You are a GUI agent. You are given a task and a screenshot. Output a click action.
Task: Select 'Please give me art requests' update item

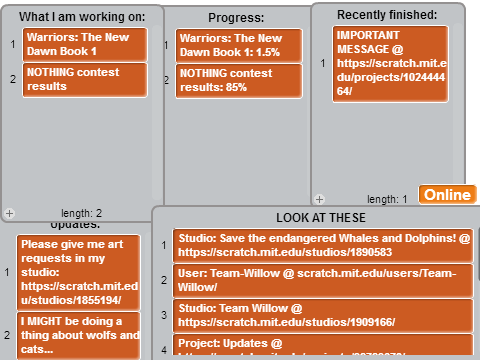79,273
